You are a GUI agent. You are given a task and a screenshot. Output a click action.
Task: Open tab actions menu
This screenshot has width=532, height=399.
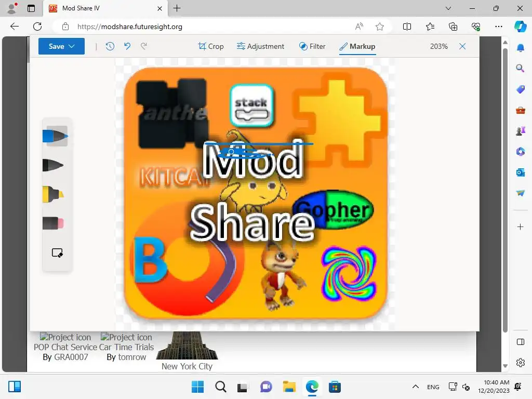point(31,8)
